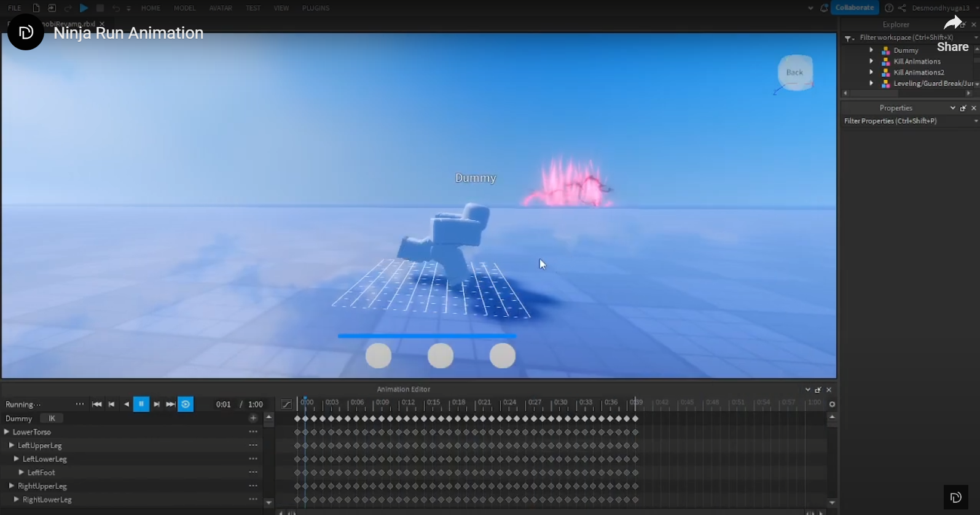The height and width of the screenshot is (515, 980).
Task: Expand the LeftUpperLeg track
Action: coord(12,445)
